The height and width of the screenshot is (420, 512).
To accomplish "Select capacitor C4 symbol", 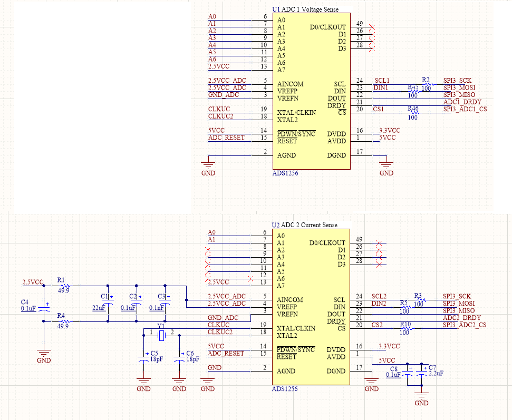I will (x=44, y=308).
